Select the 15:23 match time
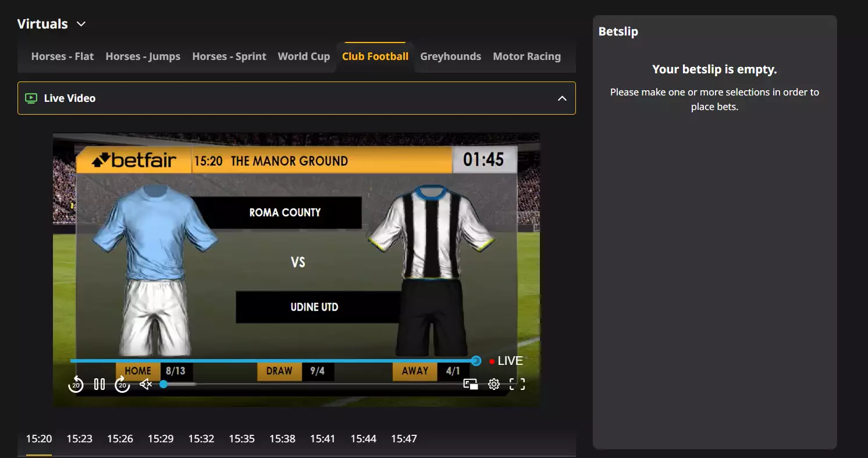Image resolution: width=868 pixels, height=458 pixels. (79, 439)
